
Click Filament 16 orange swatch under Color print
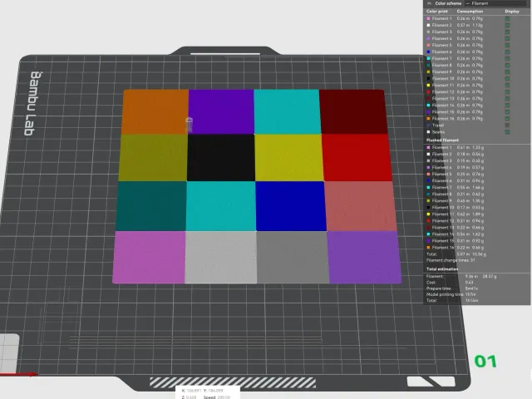[428, 119]
